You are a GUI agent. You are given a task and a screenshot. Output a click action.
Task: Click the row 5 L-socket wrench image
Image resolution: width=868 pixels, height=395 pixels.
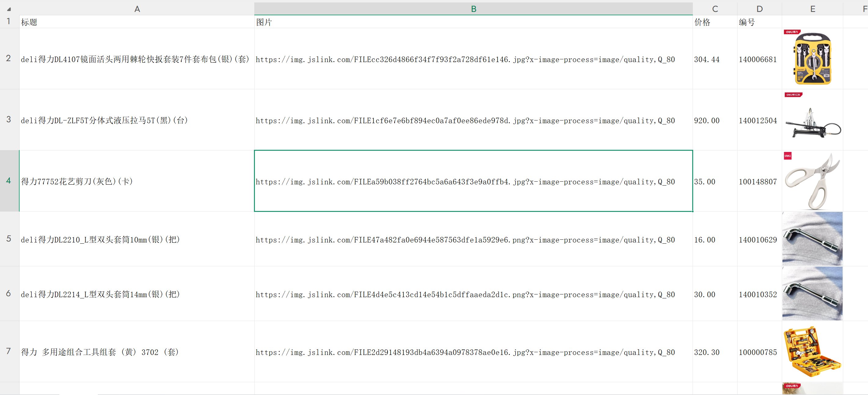812,239
